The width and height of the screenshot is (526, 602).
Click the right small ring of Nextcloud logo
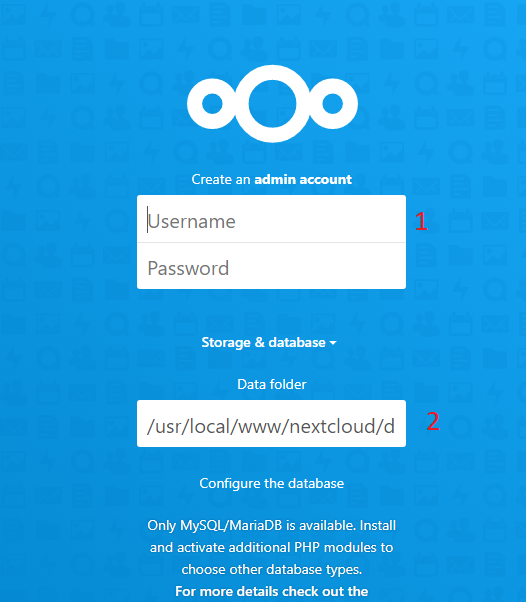(332, 104)
